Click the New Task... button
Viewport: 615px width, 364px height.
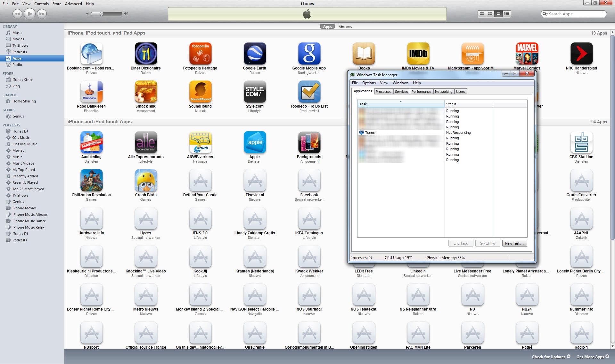click(x=514, y=243)
